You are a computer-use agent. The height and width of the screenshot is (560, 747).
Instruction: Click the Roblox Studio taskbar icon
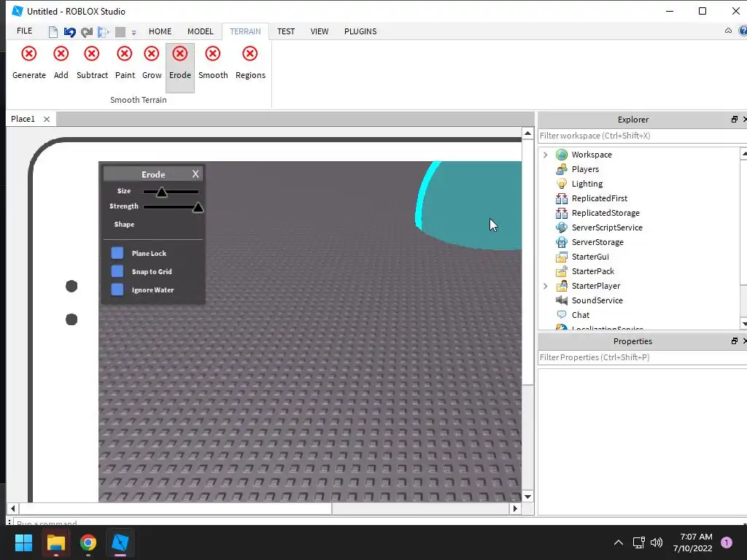120,542
